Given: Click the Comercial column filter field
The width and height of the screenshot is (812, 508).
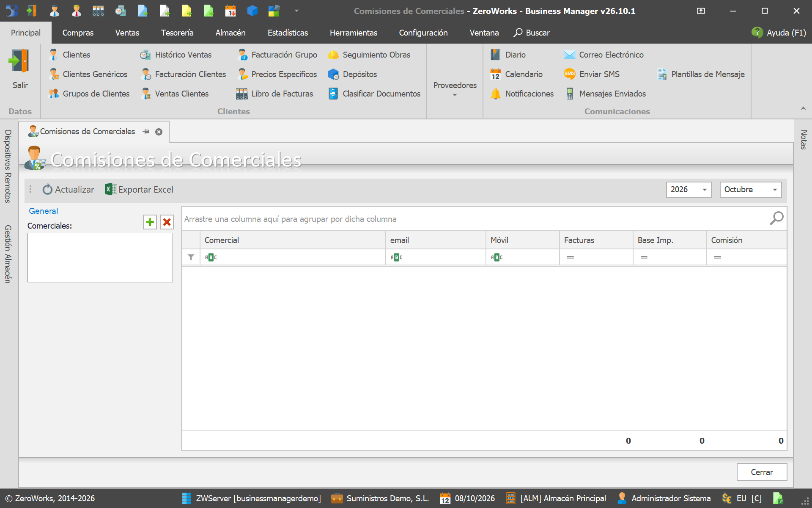Looking at the screenshot, I should (x=293, y=257).
